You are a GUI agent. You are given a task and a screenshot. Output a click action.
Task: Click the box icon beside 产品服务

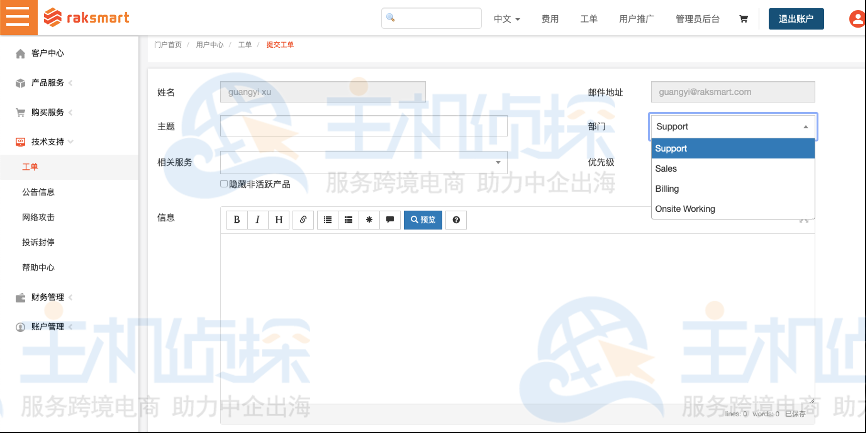(20, 83)
